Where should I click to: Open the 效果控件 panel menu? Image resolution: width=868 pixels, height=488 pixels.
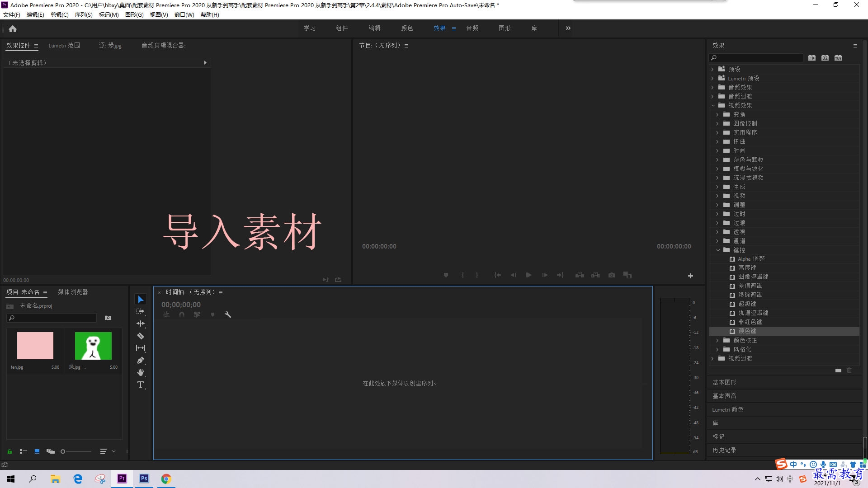coord(36,46)
